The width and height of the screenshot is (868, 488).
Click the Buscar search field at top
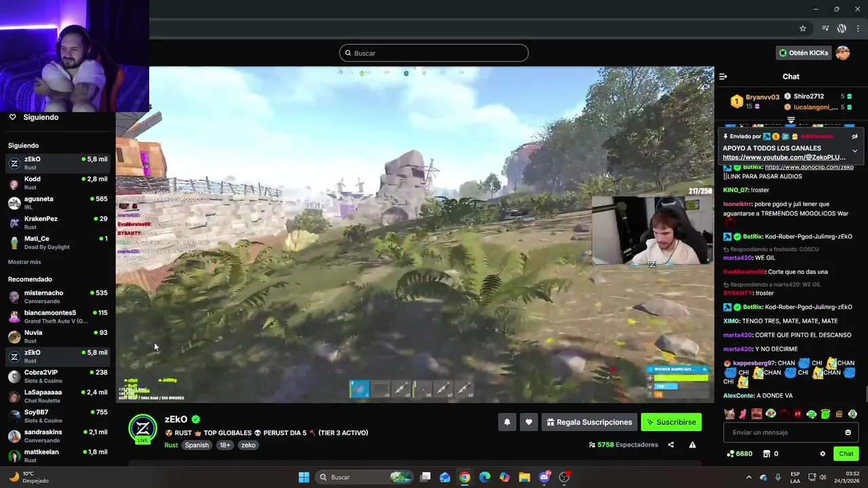click(x=434, y=53)
